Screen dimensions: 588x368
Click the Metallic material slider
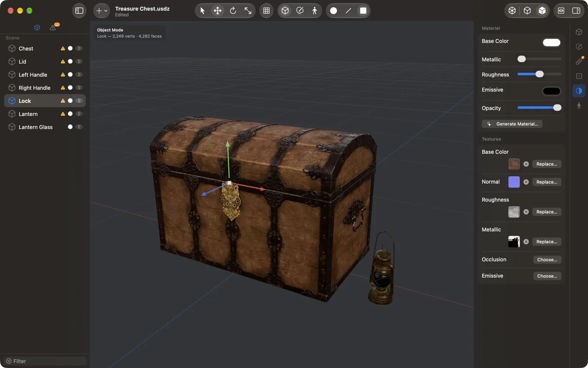coord(539,59)
